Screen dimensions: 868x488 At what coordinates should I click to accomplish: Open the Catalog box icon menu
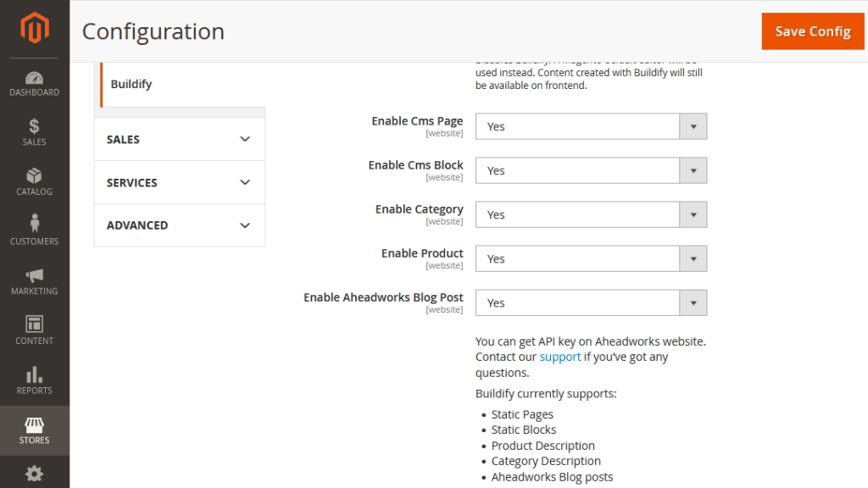(x=34, y=182)
